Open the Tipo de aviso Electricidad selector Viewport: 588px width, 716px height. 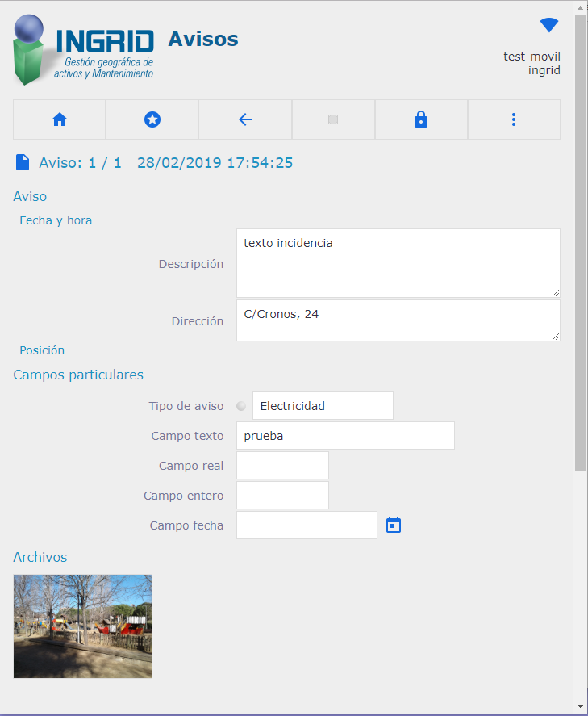(323, 406)
